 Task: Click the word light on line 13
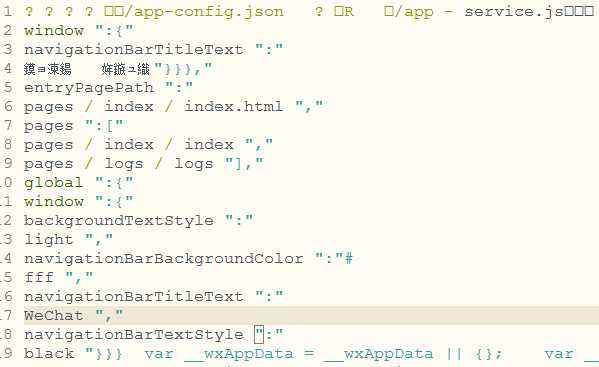point(49,240)
